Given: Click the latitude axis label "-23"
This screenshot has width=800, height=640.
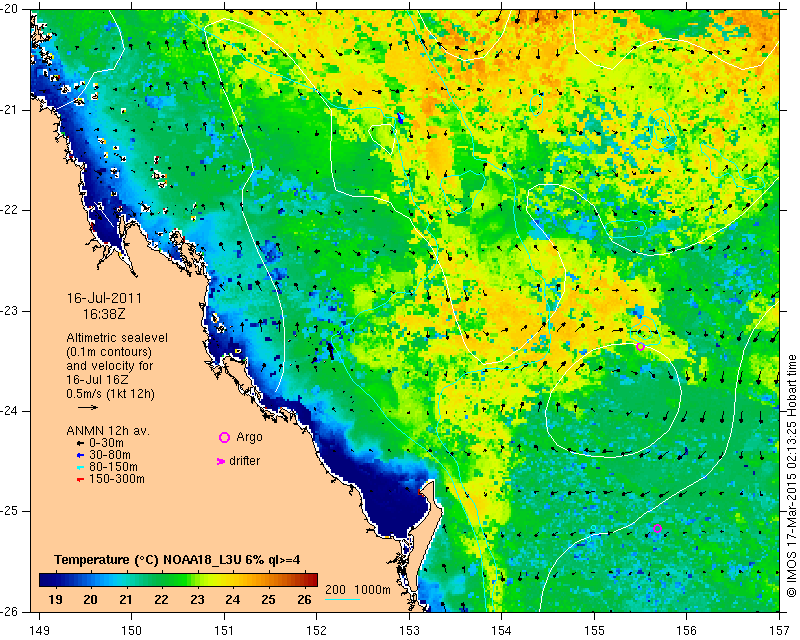Looking at the screenshot, I should pyautogui.click(x=9, y=311).
